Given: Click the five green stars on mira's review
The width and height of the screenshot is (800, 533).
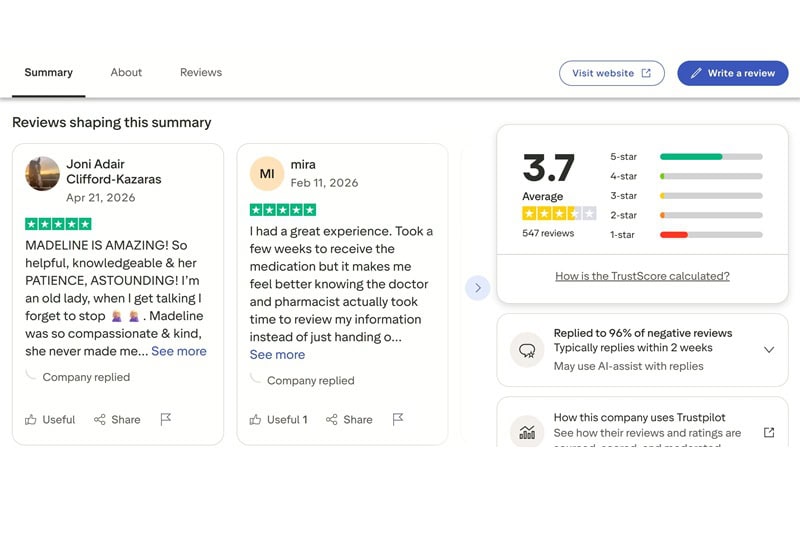Looking at the screenshot, I should 283,210.
